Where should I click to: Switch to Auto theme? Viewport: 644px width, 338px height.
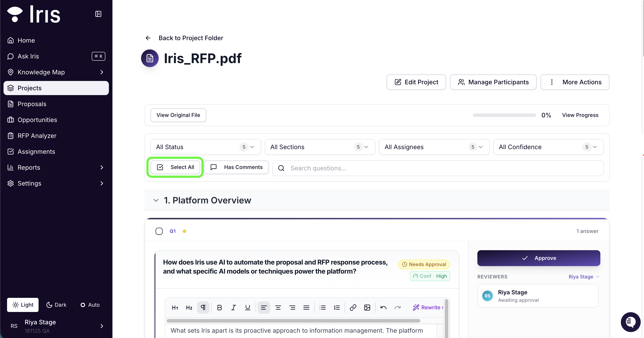90,305
